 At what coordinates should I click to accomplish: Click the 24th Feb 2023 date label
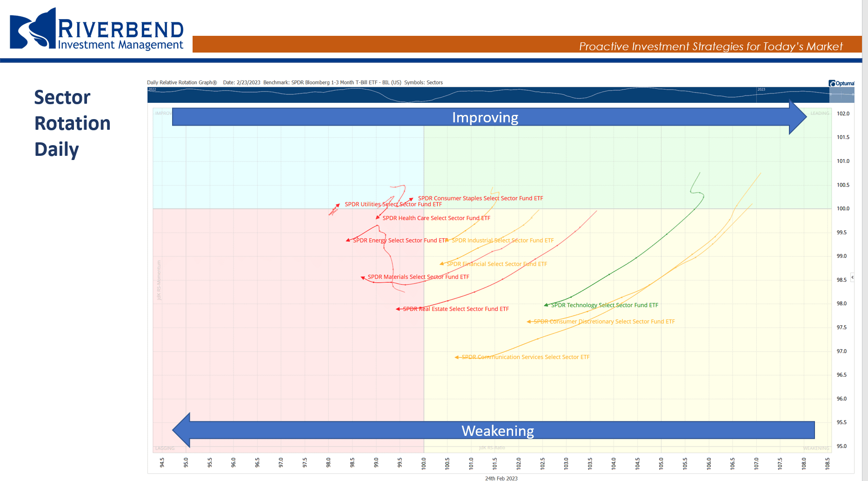(x=501, y=478)
